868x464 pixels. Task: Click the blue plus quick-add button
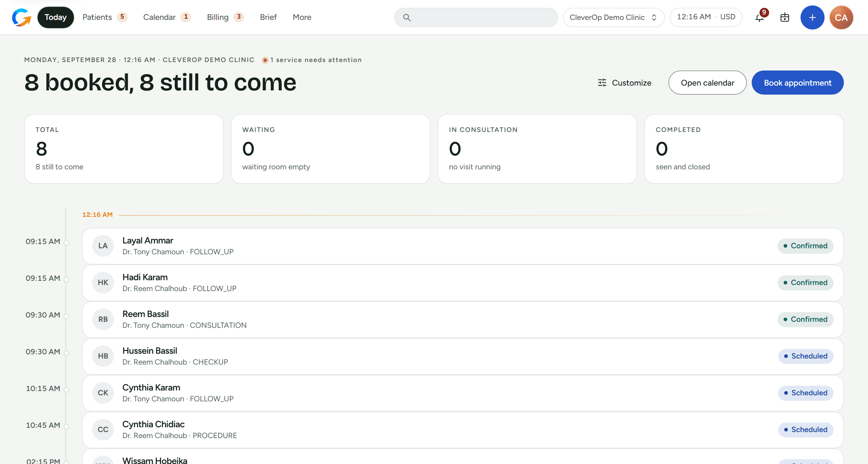click(812, 17)
